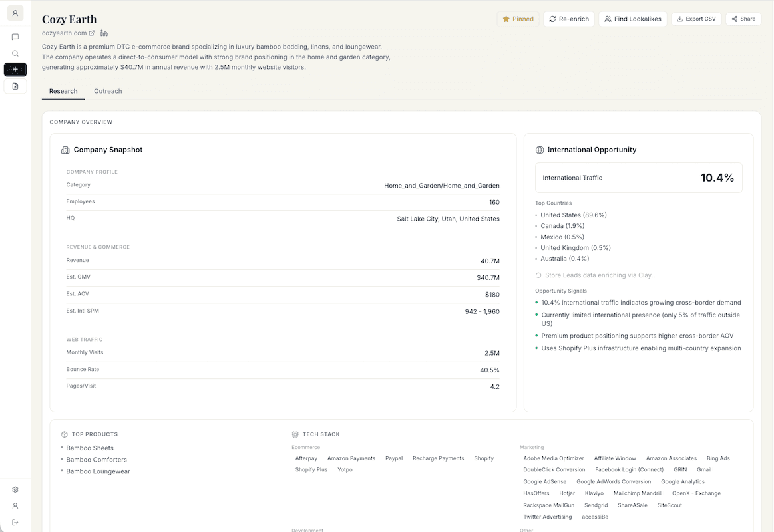Click the building icon next to the domain

click(103, 32)
